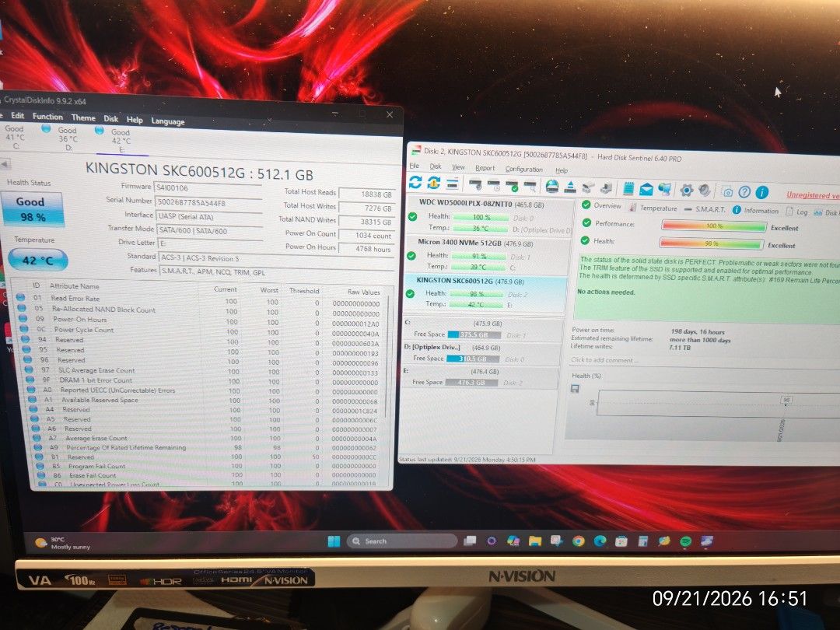840x630 pixels.
Task: Click the 42 °C temperature button in CrystalDiskInfo
Action: [x=37, y=261]
